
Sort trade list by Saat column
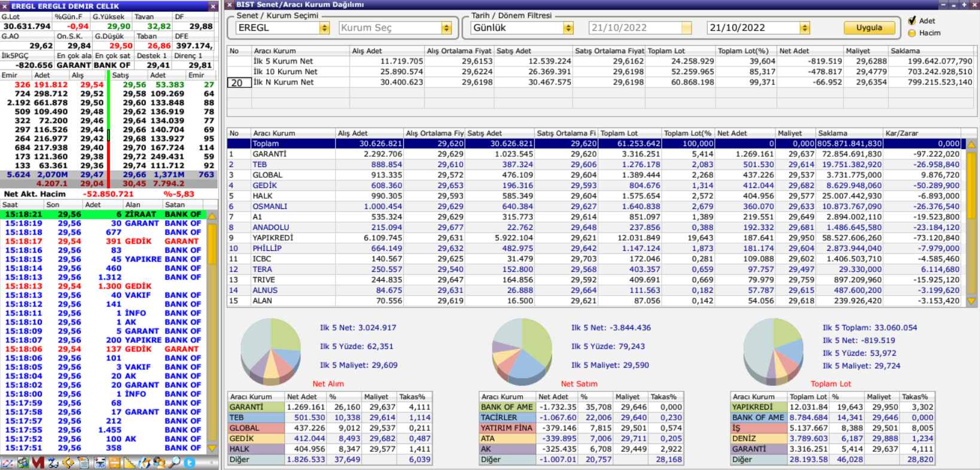(x=23, y=205)
